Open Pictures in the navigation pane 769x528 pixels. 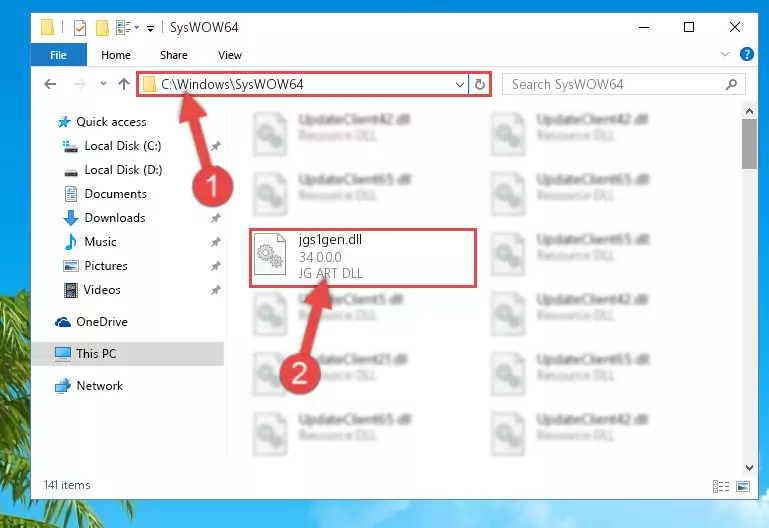point(105,266)
